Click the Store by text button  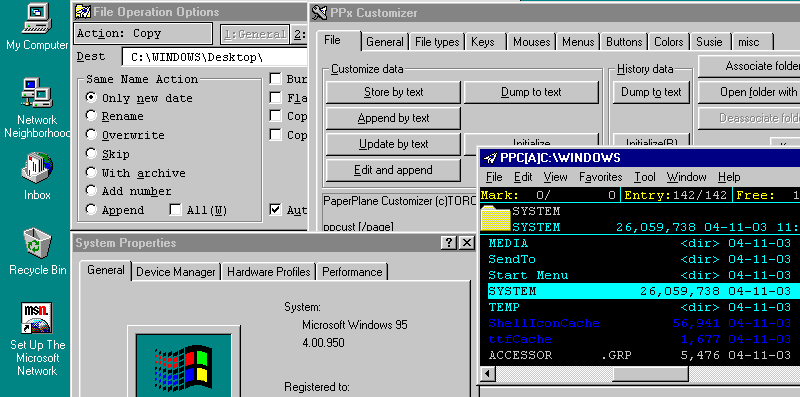[393, 92]
